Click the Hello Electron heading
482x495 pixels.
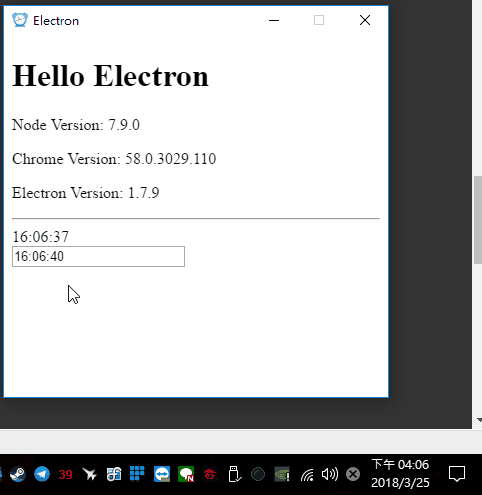point(110,76)
